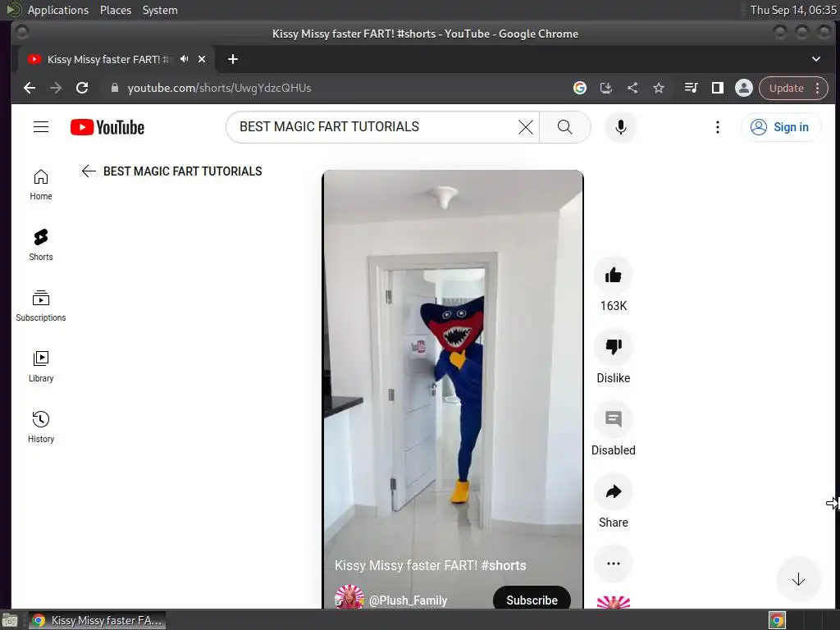Image resolution: width=840 pixels, height=630 pixels.
Task: Subscribe to Plush_Family channel
Action: point(532,599)
